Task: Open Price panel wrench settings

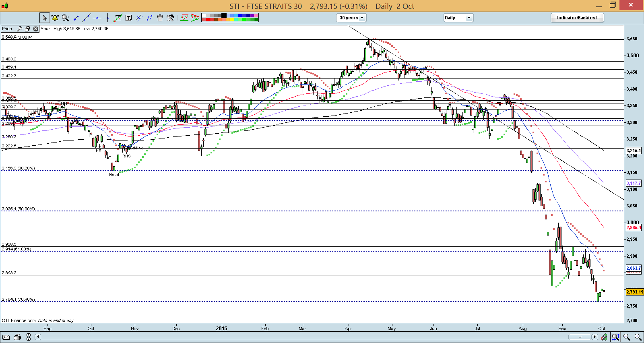Action: (19, 29)
